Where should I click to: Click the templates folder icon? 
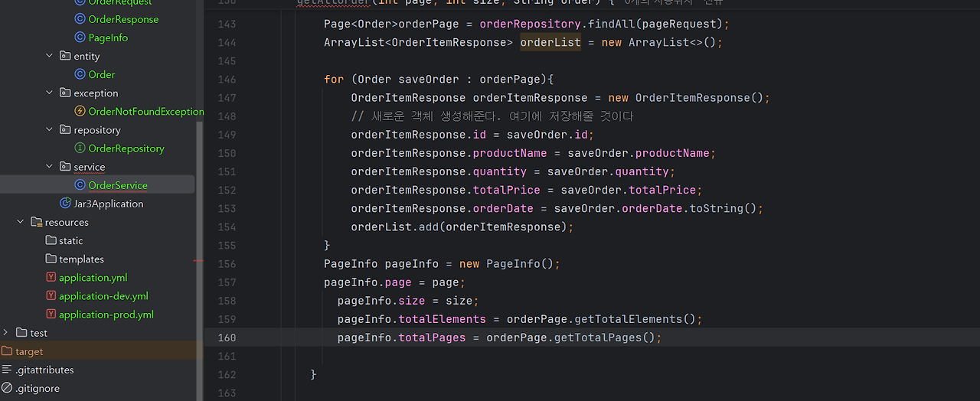[51, 259]
